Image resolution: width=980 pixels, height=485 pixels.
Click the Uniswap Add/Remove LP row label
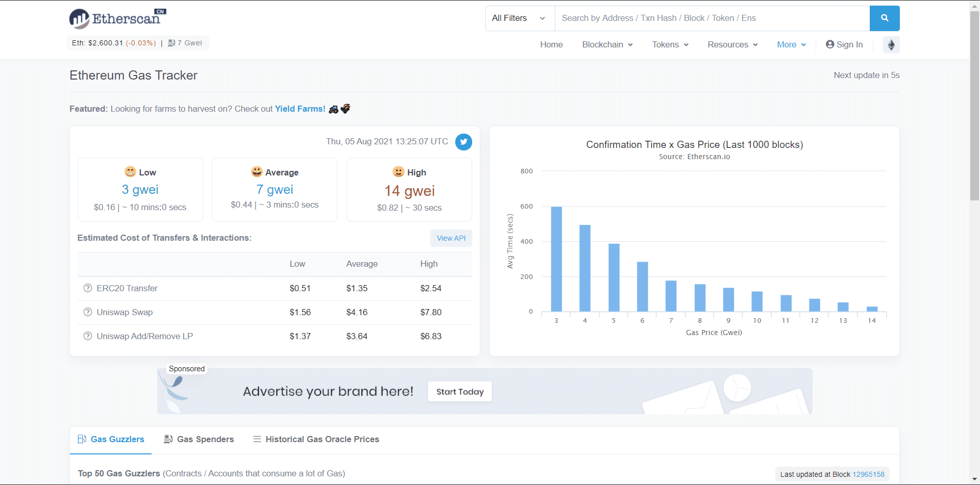145,336
